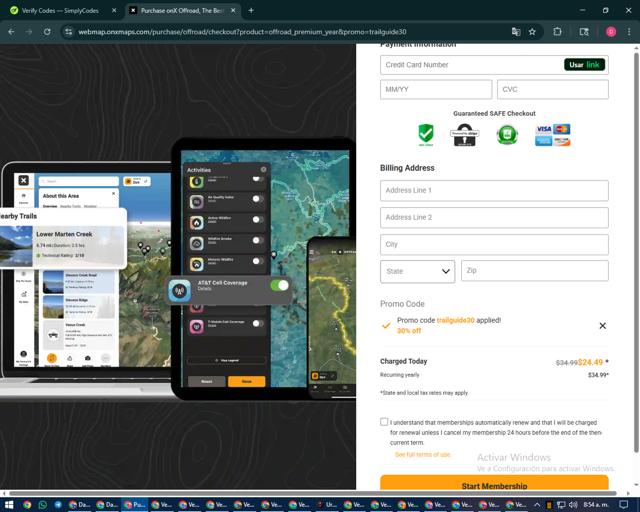Screen dimensions: 640x512
Task: Switch to the Verify Codes — SimplyCodes tab
Action: click(x=60, y=11)
